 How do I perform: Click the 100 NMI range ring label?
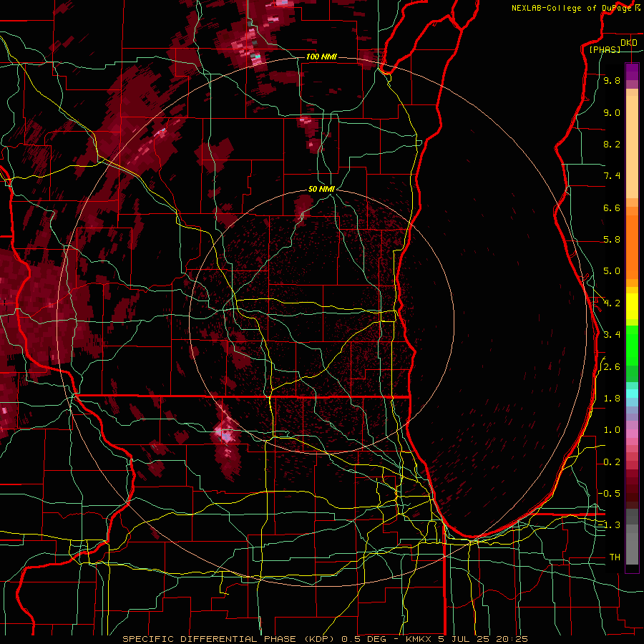321,57
